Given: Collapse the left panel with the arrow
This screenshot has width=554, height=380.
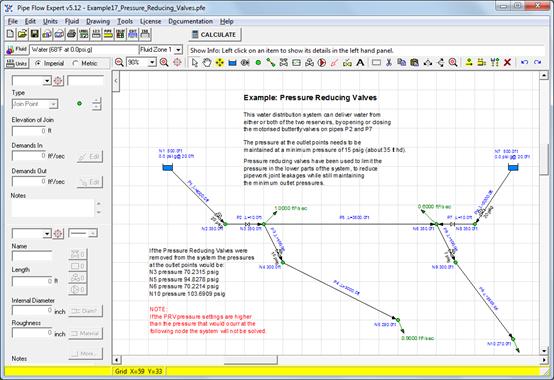Looking at the screenshot, I should [116, 81].
